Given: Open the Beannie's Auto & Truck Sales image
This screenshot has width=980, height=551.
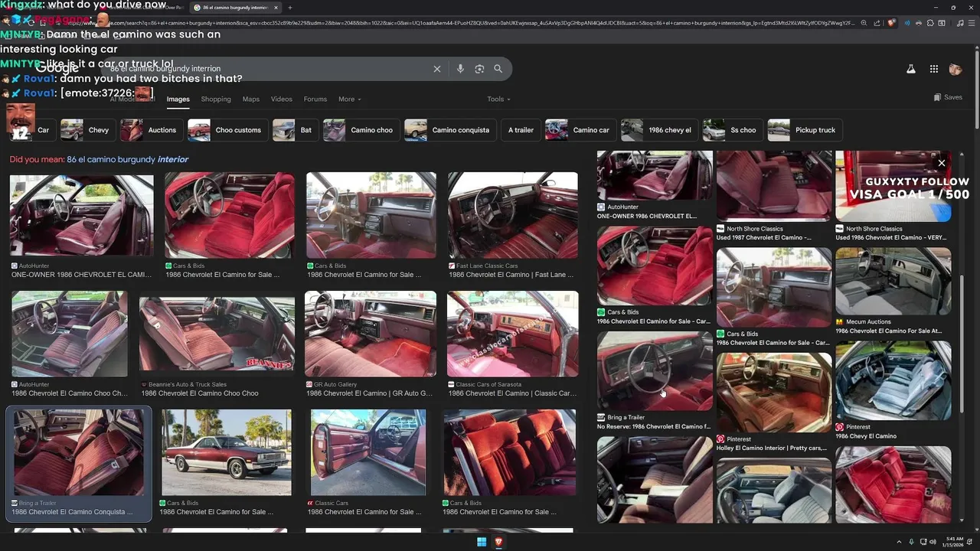Looking at the screenshot, I should 217,334.
